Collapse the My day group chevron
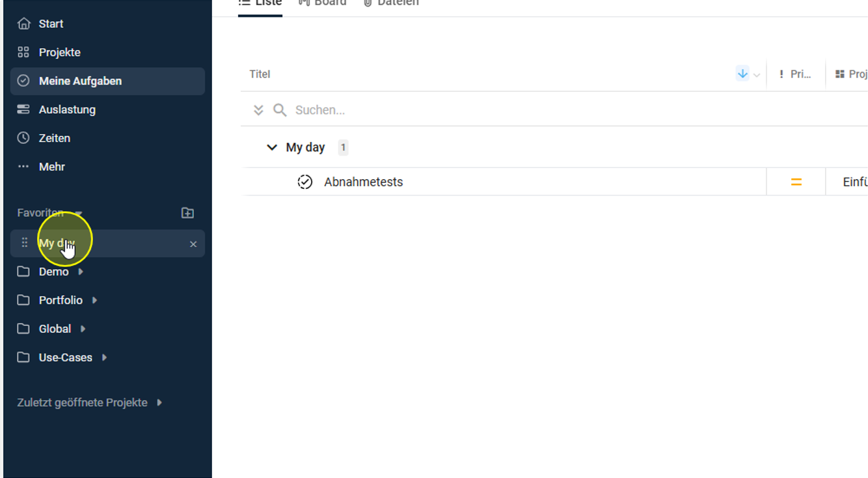Screen dimensions: 868x478 [x=272, y=148]
